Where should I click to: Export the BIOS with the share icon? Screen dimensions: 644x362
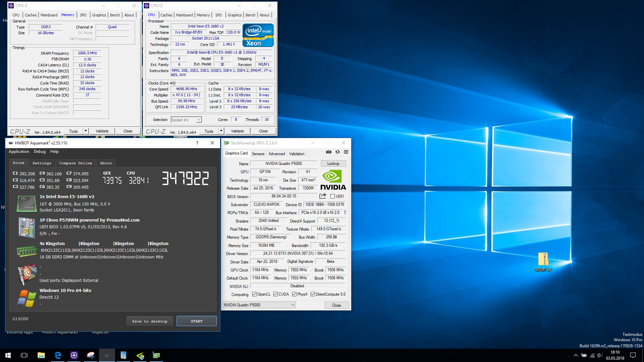pos(323,196)
